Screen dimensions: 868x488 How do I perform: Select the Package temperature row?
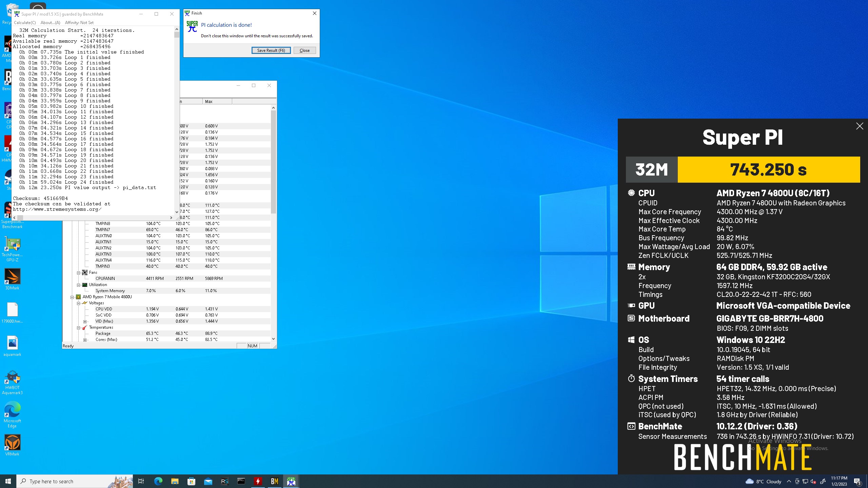point(166,333)
